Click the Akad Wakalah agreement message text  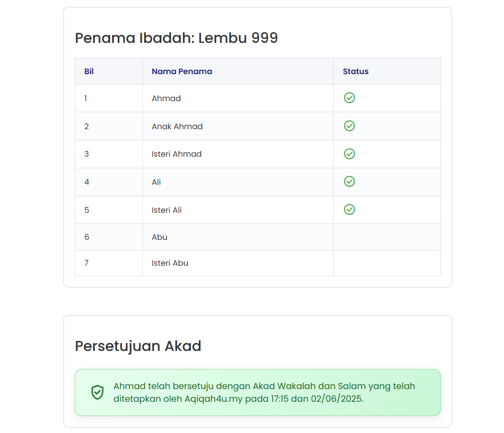coord(264,392)
